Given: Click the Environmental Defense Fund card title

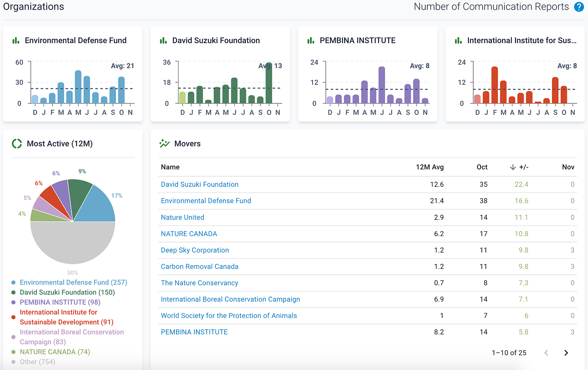Looking at the screenshot, I should click(76, 40).
